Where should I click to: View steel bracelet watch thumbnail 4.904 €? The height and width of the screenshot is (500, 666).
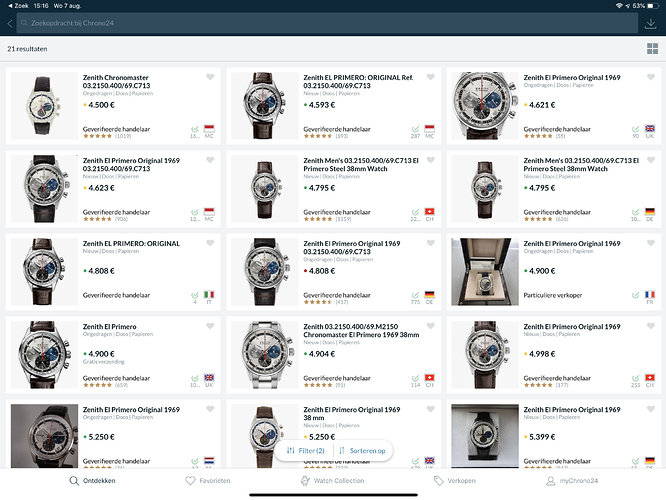click(265, 355)
